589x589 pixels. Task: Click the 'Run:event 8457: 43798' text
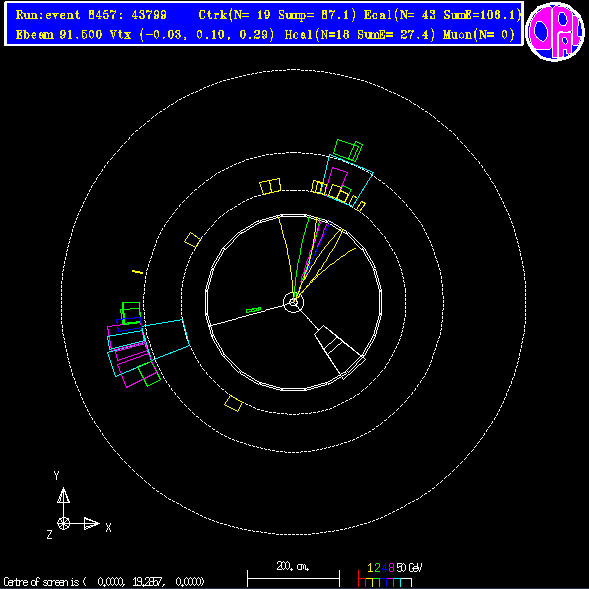pos(91,15)
